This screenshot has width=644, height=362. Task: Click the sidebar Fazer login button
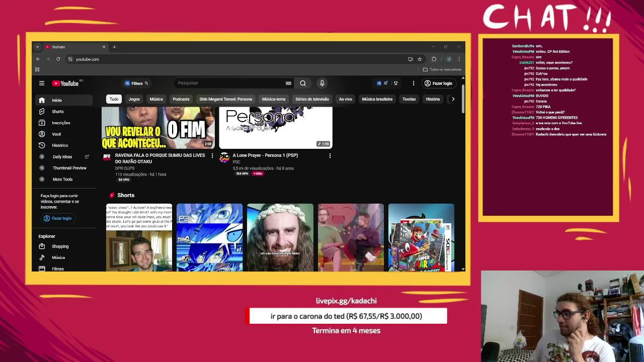tap(58, 218)
